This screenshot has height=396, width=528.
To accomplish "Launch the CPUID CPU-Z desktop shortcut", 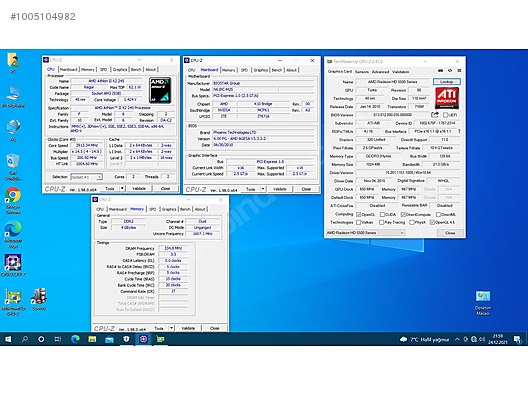I will (13, 265).
